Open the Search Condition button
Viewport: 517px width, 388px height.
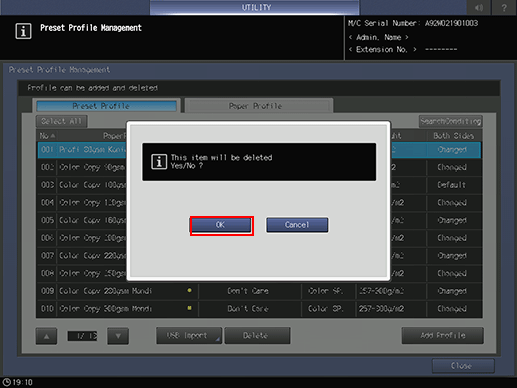click(450, 121)
